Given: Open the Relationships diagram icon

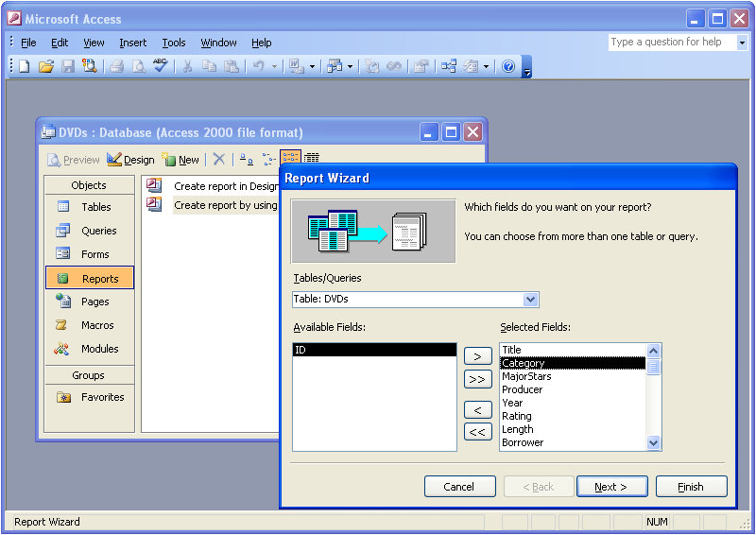Looking at the screenshot, I should coord(448,66).
